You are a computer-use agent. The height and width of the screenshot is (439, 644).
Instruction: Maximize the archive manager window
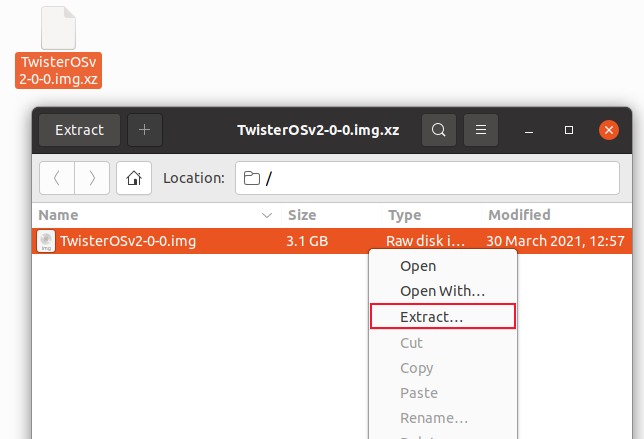coord(569,130)
